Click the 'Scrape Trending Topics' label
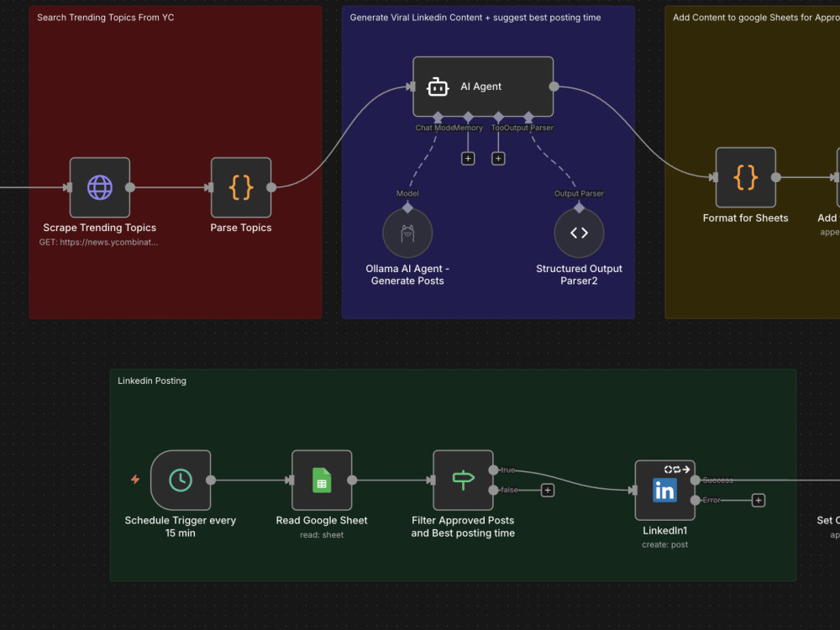Screen dimensions: 840x630 (x=100, y=228)
